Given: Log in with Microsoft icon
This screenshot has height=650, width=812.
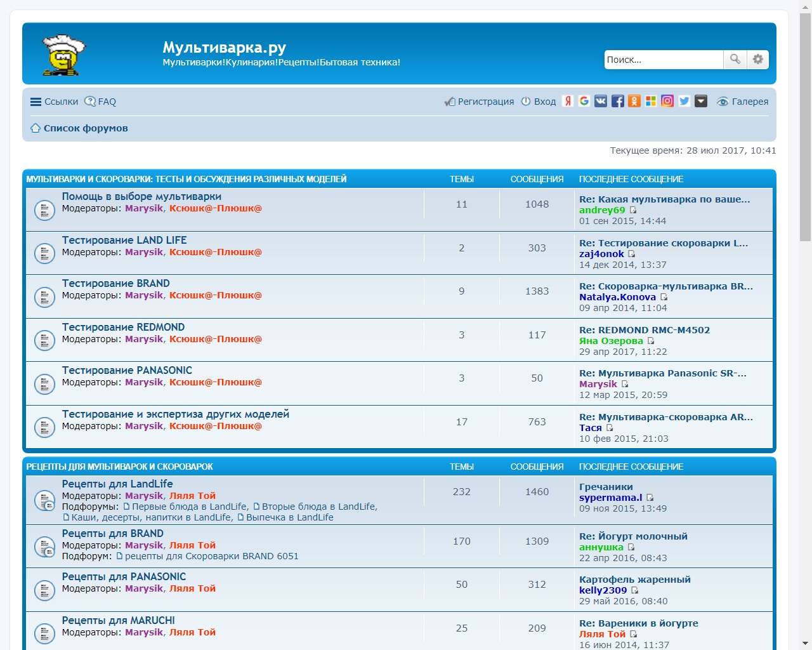Looking at the screenshot, I should point(650,101).
